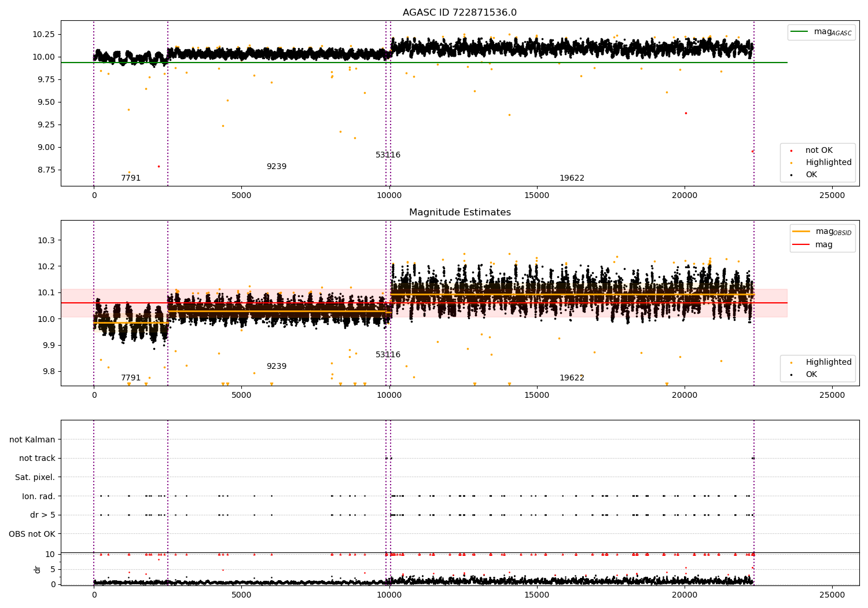The height and width of the screenshot is (608, 868).
Task: Click the 'Ion. rad.' row label
Action: click(39, 496)
